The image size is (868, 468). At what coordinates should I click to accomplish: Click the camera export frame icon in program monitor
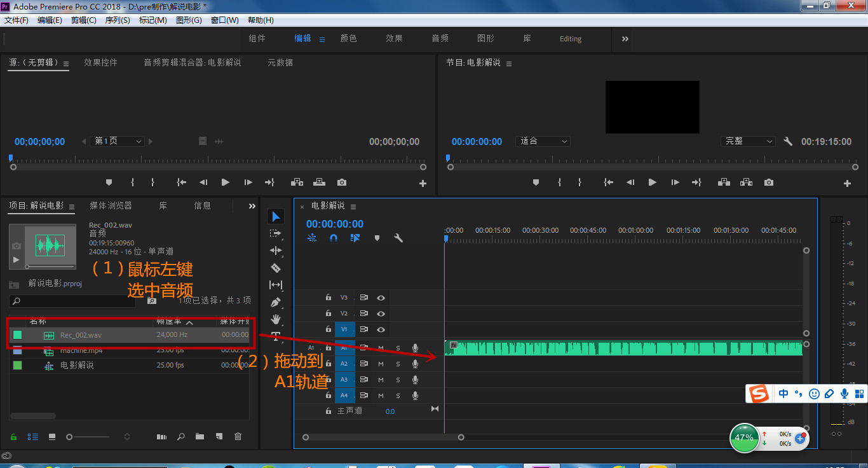768,182
